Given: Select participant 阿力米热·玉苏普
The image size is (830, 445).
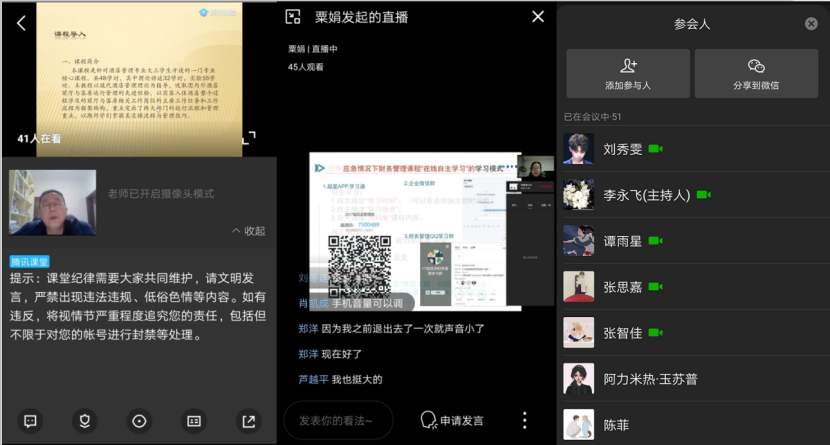Looking at the screenshot, I should pyautogui.click(x=650, y=379).
